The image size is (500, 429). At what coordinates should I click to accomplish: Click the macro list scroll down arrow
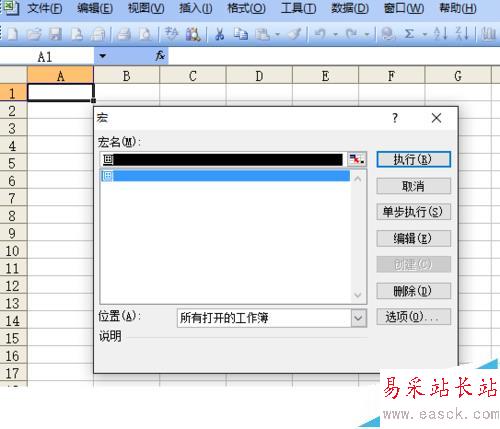(358, 295)
